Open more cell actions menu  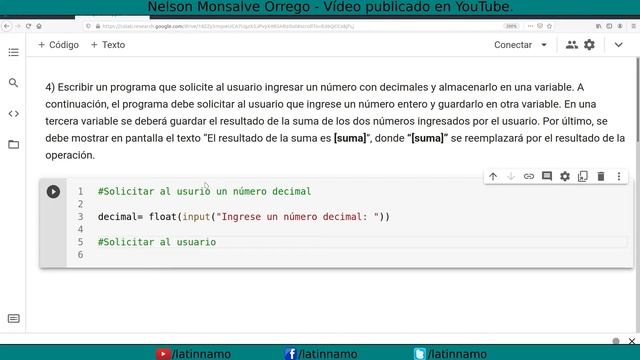pyautogui.click(x=619, y=176)
